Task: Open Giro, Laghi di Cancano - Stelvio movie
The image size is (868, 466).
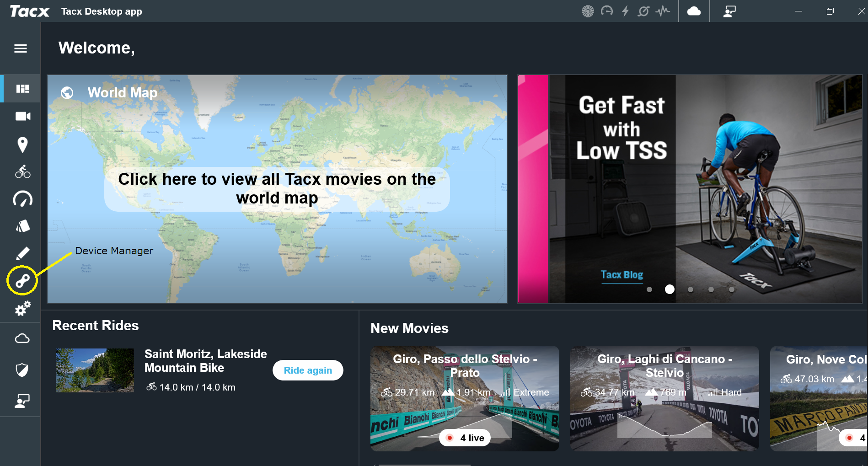Action: tap(664, 398)
